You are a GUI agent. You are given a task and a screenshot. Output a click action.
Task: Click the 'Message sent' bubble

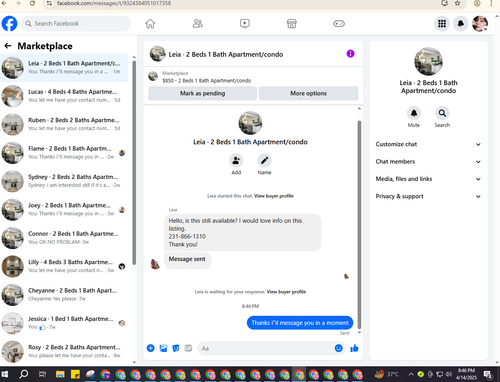[x=187, y=260]
